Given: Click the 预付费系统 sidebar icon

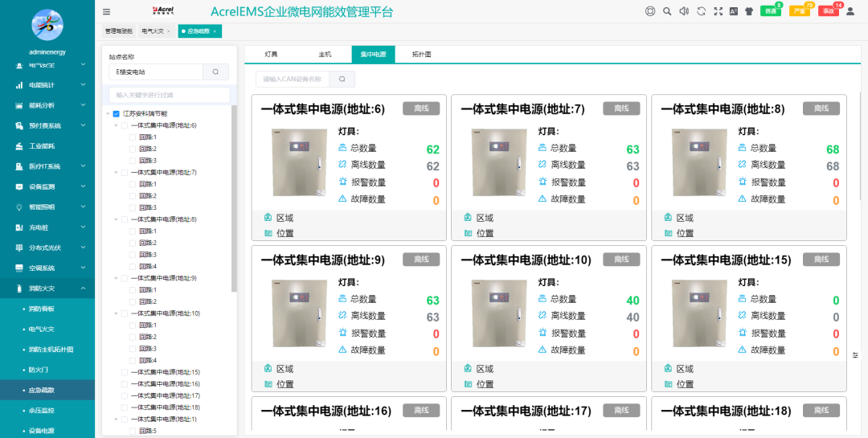Looking at the screenshot, I should point(18,125).
